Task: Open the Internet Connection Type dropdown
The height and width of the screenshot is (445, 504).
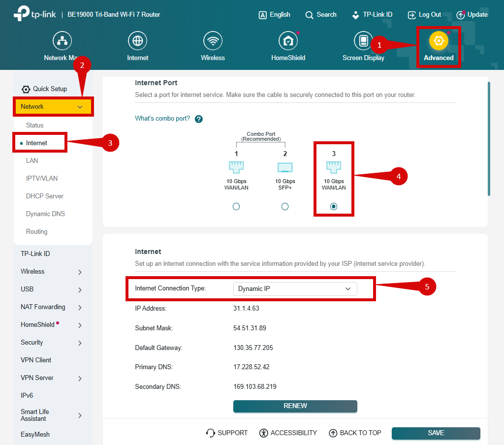Action: click(295, 289)
